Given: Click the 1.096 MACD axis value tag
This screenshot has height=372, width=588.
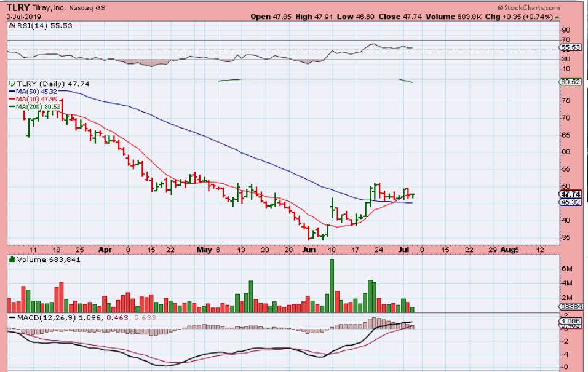Looking at the screenshot, I should coord(570,322).
